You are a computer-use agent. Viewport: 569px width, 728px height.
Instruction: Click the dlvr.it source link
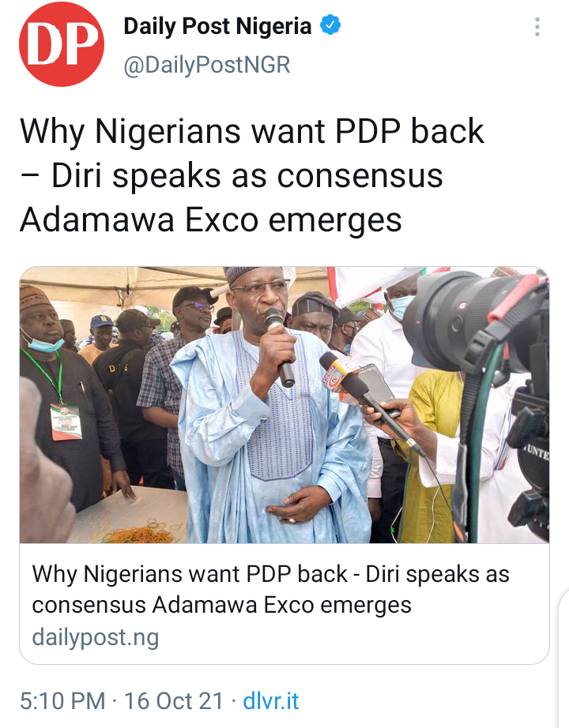(270, 700)
